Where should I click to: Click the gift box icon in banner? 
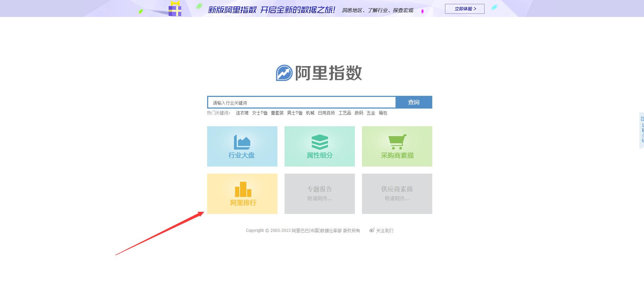pos(175,8)
